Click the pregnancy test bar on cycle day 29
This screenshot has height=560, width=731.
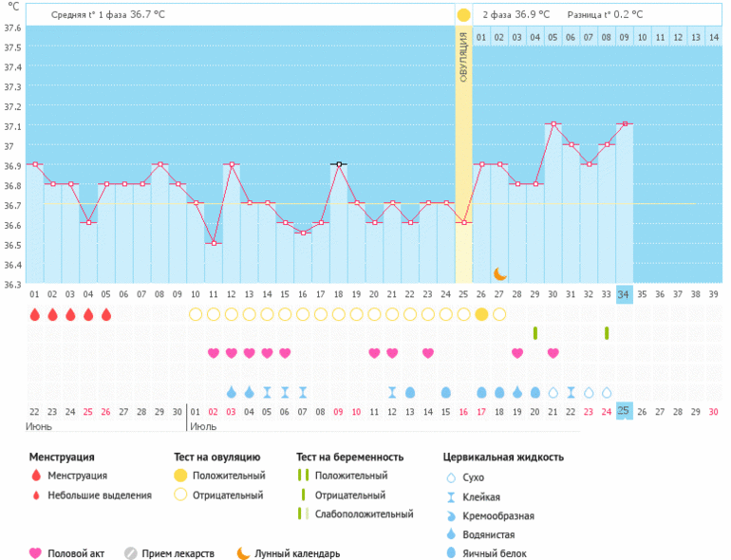click(x=535, y=333)
